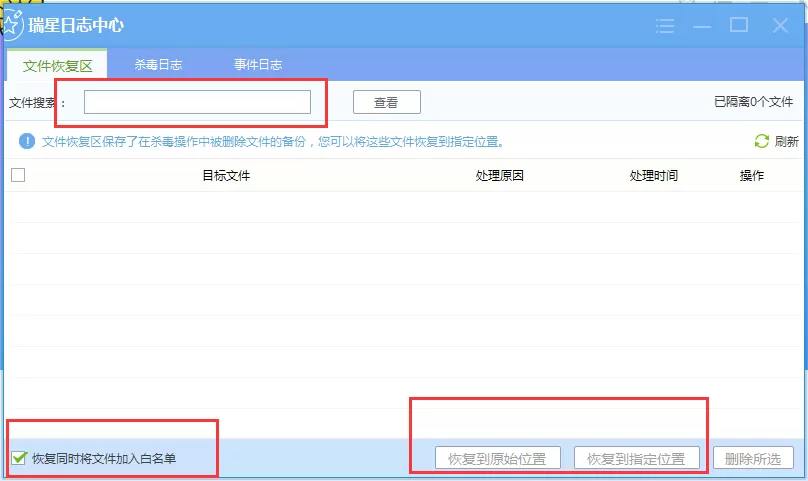Click the 文件恢复区保存了 info message text

point(273,141)
